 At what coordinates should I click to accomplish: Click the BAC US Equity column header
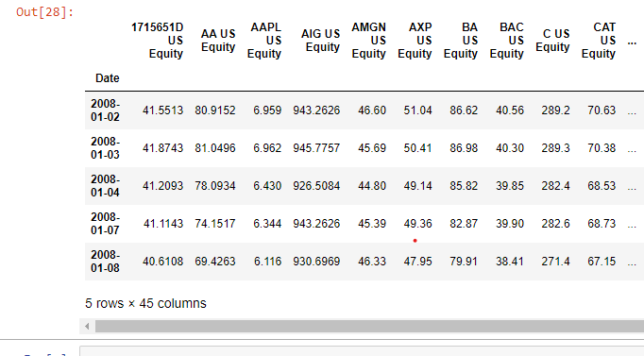[506, 41]
